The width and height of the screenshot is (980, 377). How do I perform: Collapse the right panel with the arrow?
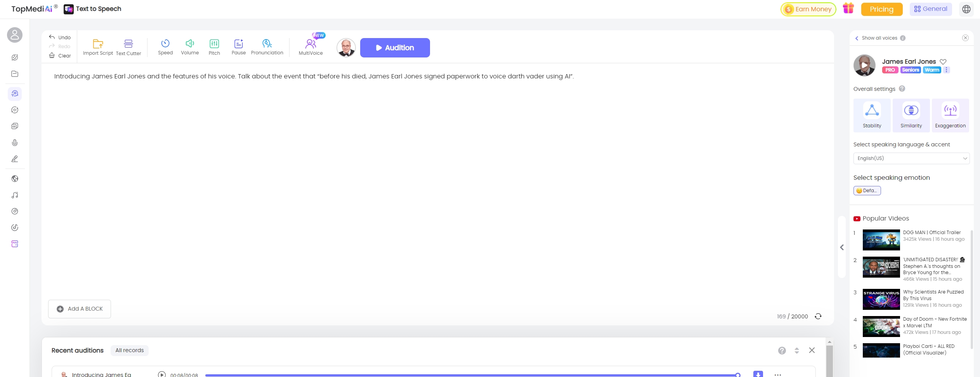842,247
